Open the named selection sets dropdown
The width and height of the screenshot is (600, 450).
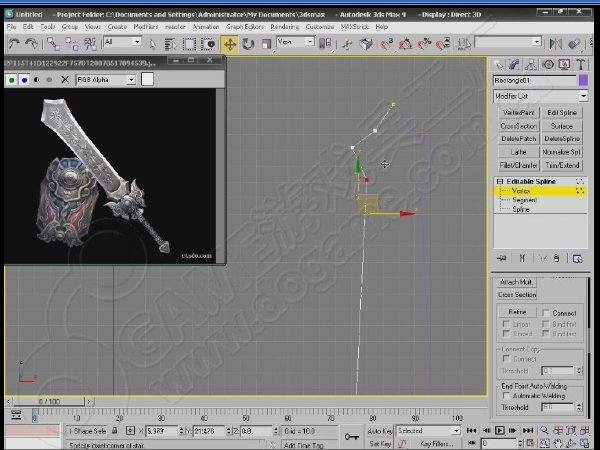click(x=508, y=42)
